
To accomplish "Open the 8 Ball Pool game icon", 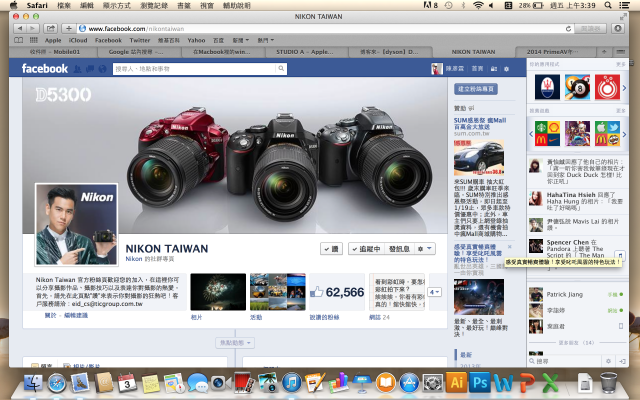I will click(577, 87).
